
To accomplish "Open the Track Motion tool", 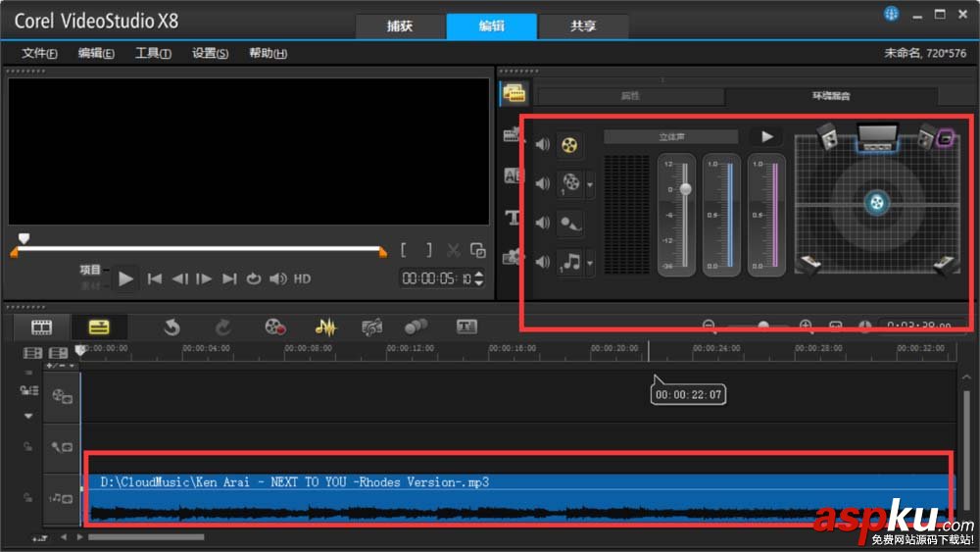I will coord(416,326).
